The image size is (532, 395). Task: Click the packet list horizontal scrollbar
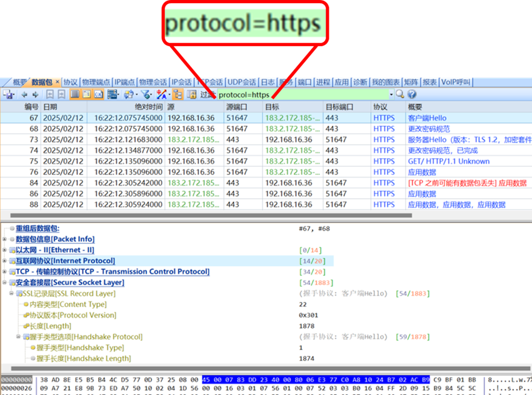211,215
